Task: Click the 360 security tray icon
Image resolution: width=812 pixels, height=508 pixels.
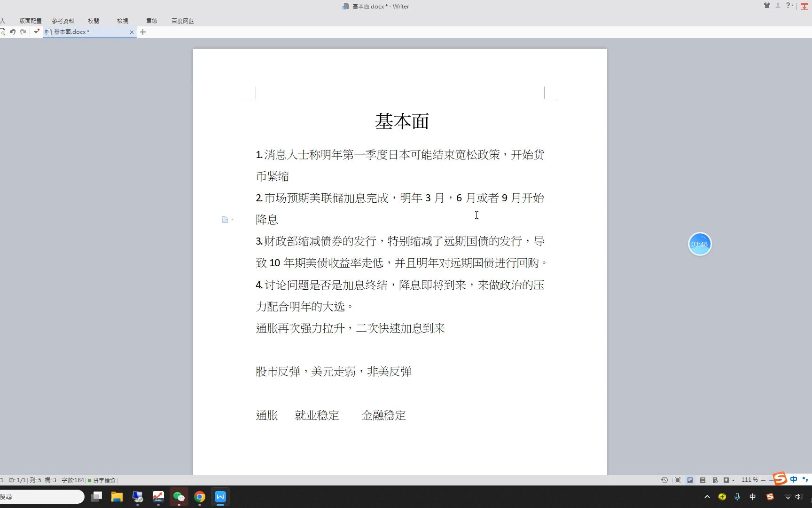Action: [722, 497]
